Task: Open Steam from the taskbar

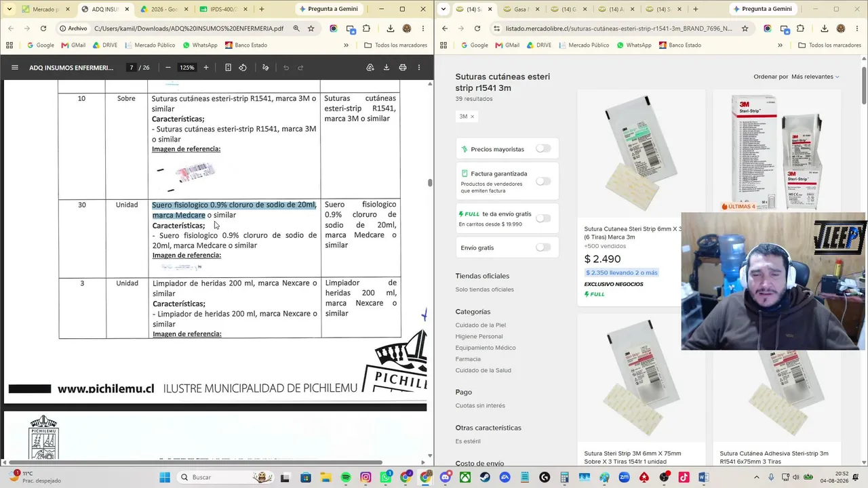Action: (x=486, y=477)
